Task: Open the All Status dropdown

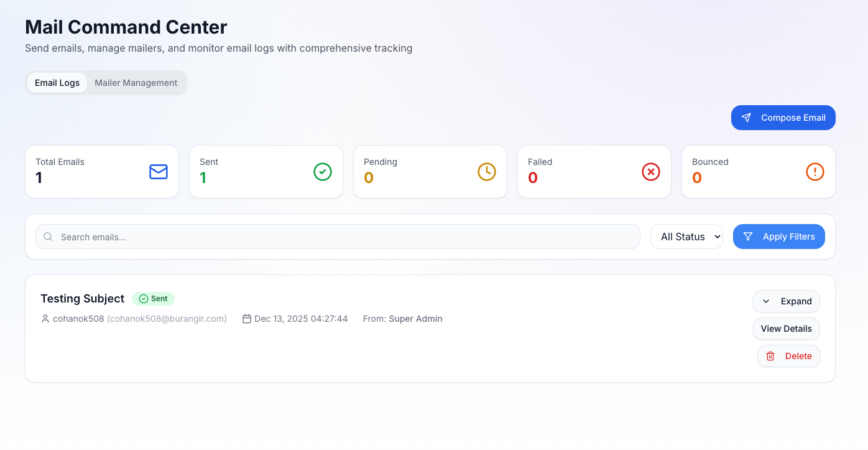Action: click(686, 237)
